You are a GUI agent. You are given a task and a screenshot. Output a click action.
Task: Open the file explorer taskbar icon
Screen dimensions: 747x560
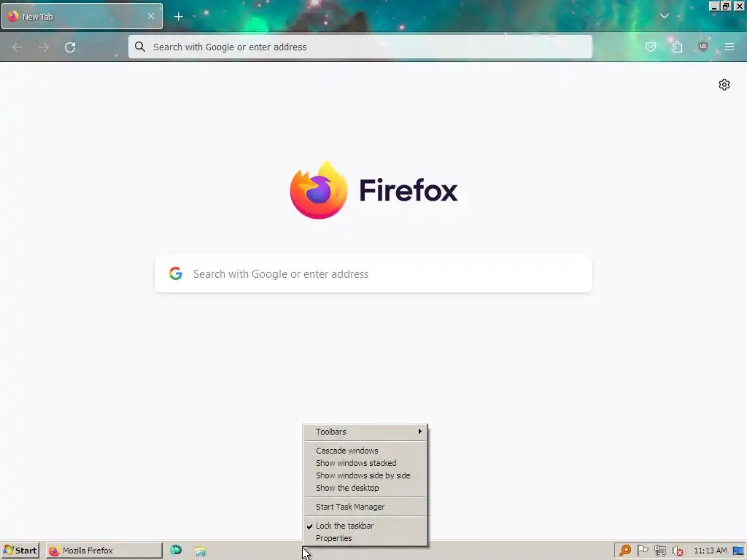pyautogui.click(x=201, y=551)
